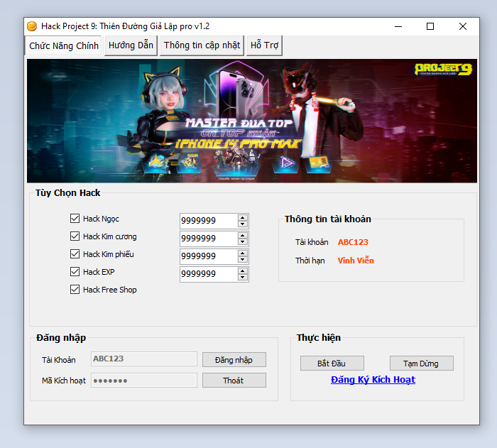Click up arrow on Hack EXP spinner
Viewport: 497px width, 448px height.
pos(243,271)
